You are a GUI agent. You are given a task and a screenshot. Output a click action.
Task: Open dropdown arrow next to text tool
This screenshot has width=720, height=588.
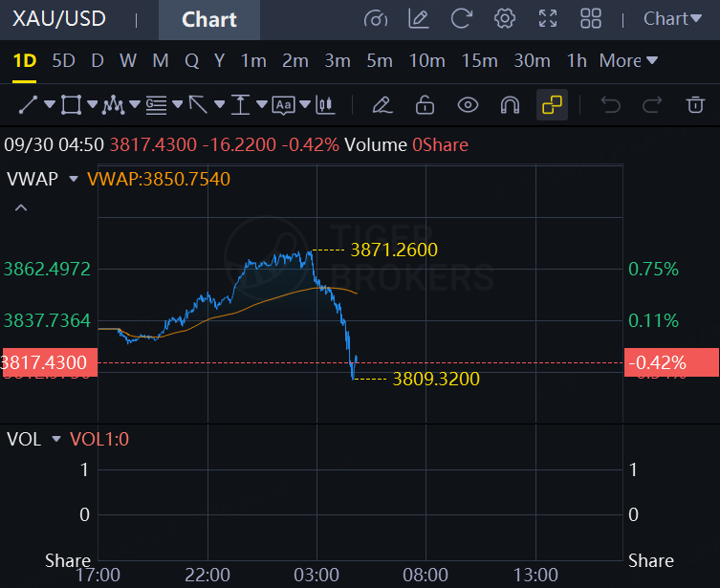pyautogui.click(x=304, y=104)
